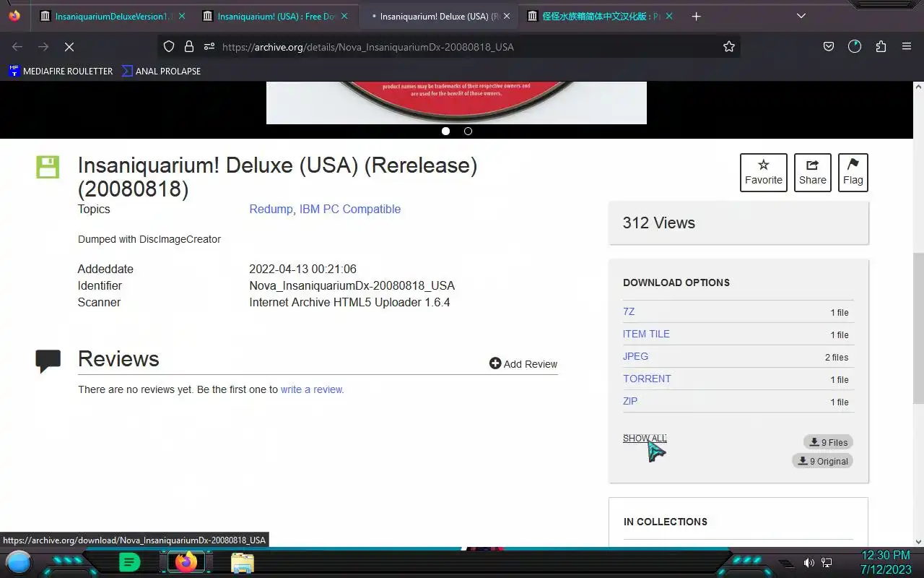Open the list all tabs dropdown
Viewport: 924px width, 578px height.
(x=801, y=16)
